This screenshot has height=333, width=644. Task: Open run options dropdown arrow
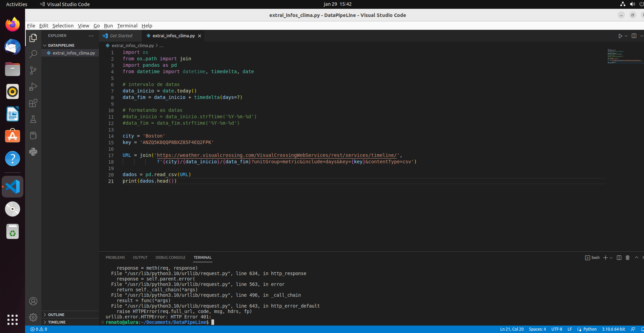[626, 36]
